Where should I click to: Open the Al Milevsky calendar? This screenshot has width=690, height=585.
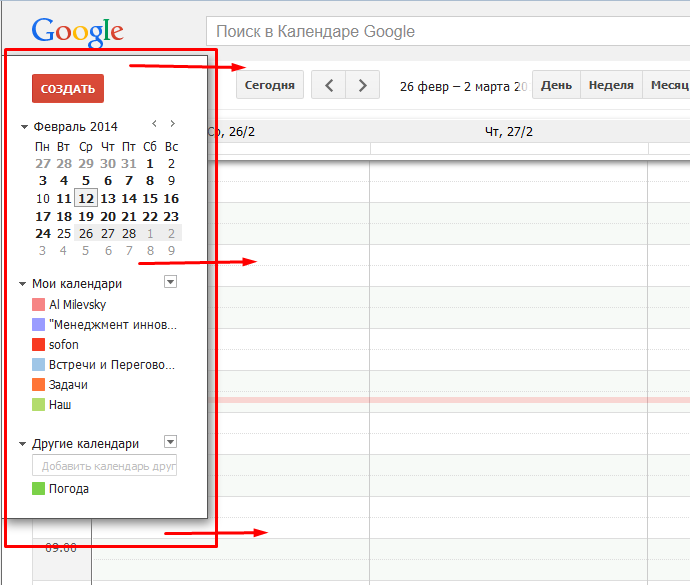(77, 305)
